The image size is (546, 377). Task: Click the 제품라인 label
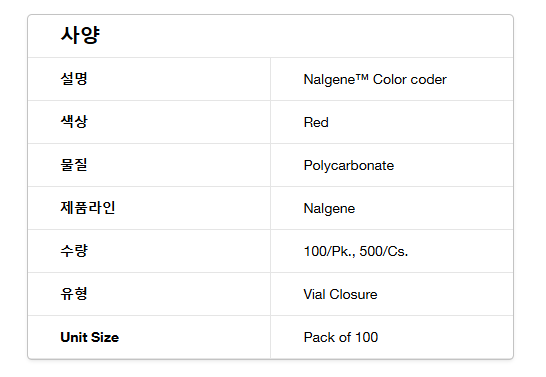88,208
